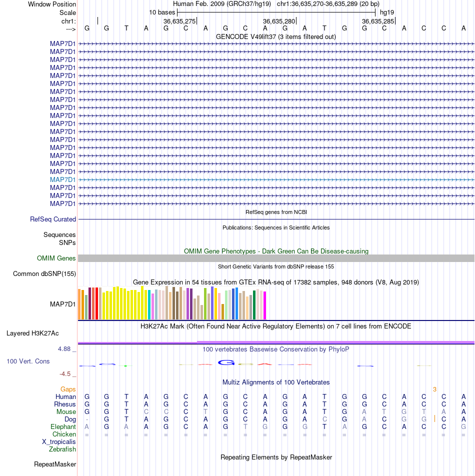
Task: Select the light-blue highlighted MAP7D1 transcript label
Action: pyautogui.click(x=62, y=179)
